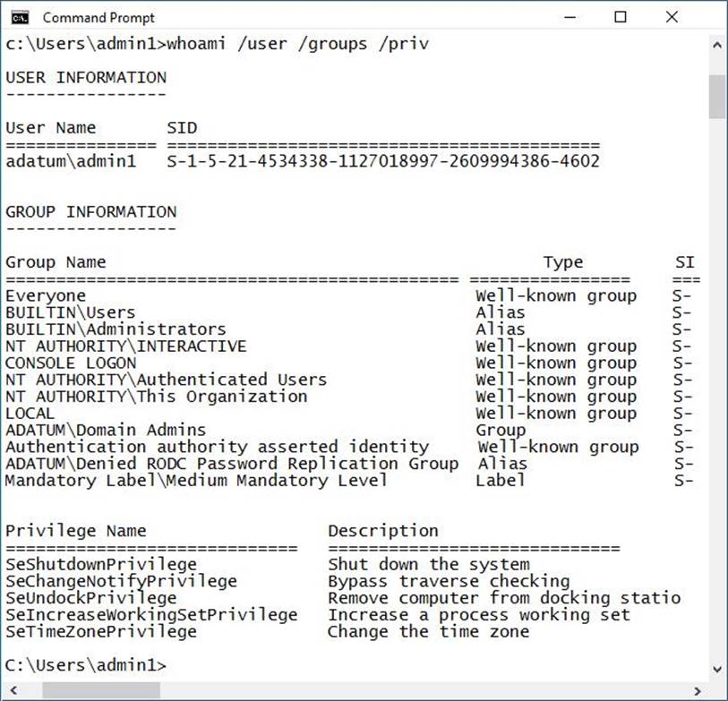Click the vertical scrollbar down arrow
728x701 pixels.
point(717,670)
